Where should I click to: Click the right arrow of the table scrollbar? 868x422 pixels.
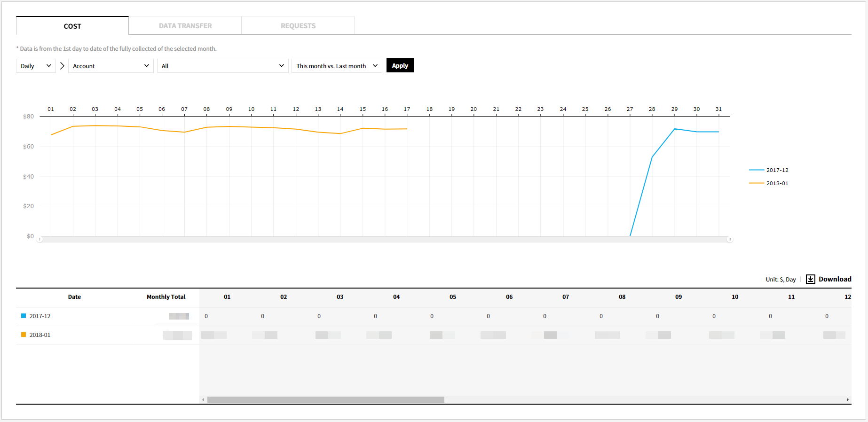tap(847, 399)
